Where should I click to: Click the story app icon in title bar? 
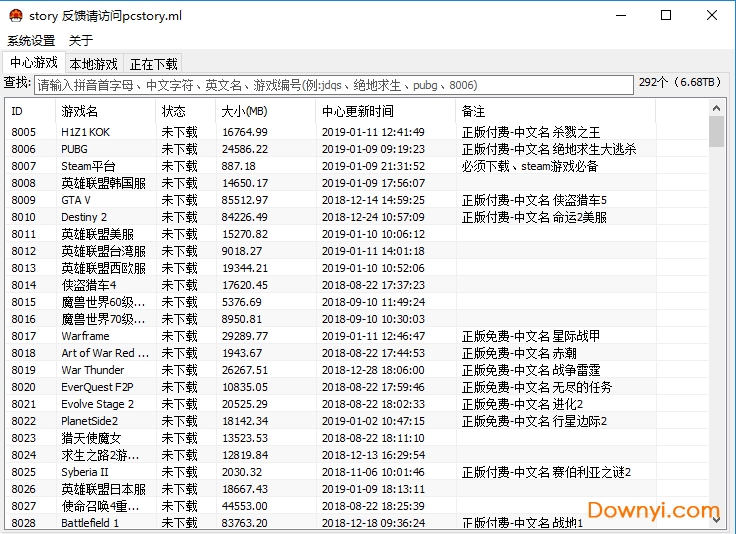pos(14,16)
